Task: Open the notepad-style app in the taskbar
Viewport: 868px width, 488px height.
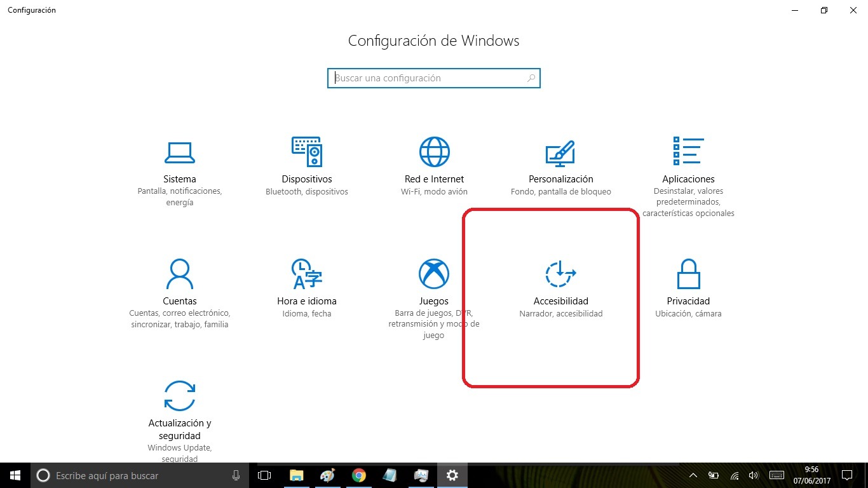Action: coord(390,475)
